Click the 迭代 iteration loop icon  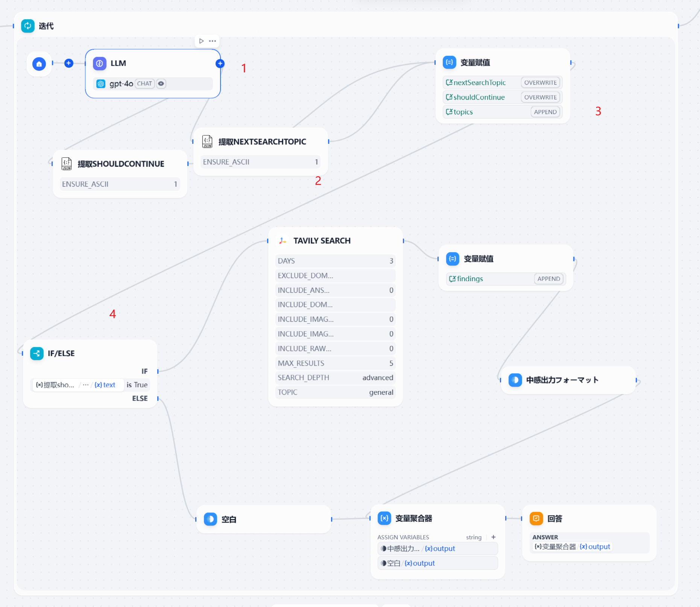(x=28, y=26)
